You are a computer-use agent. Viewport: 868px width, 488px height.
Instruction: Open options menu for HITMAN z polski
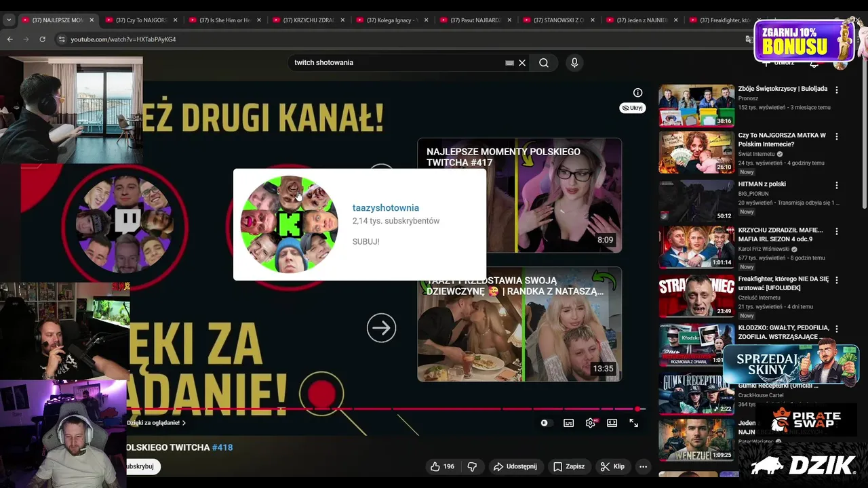(837, 185)
